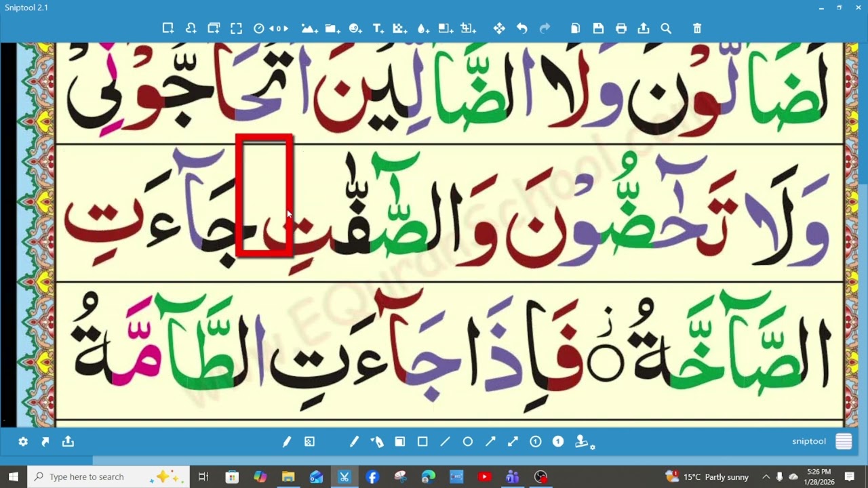Select the outline rectangle tool
The width and height of the screenshot is (868, 488).
(x=422, y=442)
